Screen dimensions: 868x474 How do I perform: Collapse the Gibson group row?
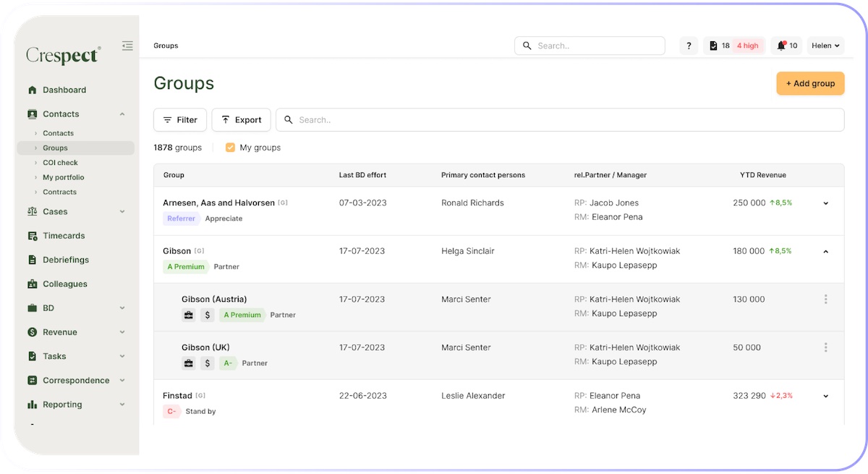click(x=825, y=252)
